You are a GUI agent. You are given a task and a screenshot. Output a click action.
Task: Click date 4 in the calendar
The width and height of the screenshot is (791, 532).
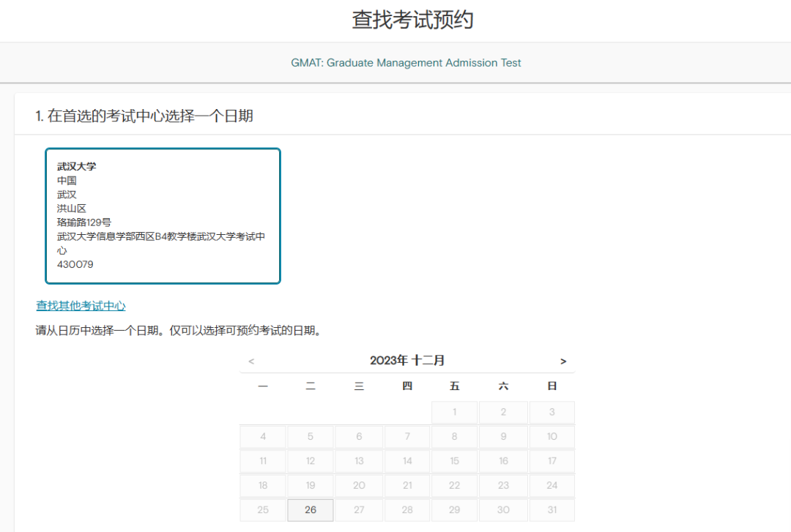click(263, 436)
